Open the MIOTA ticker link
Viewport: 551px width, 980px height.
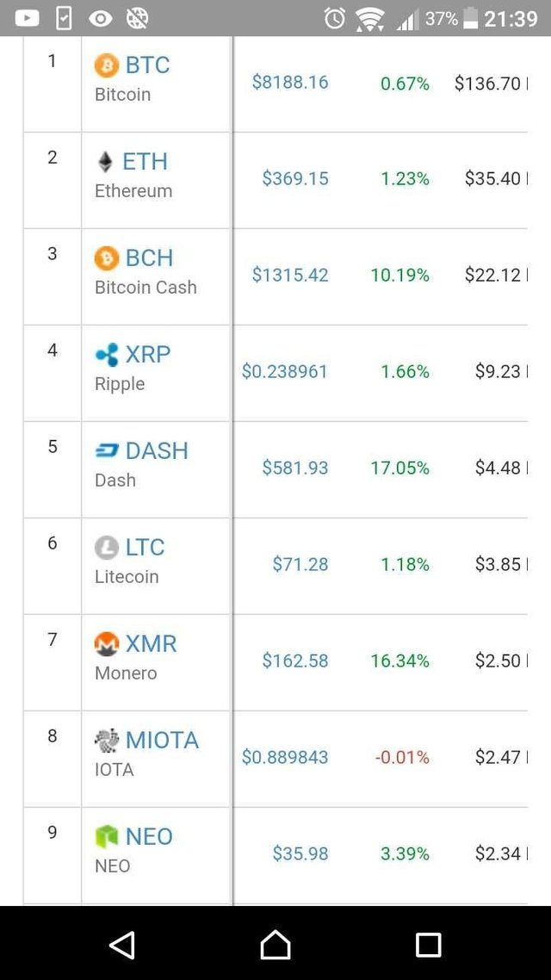(162, 740)
